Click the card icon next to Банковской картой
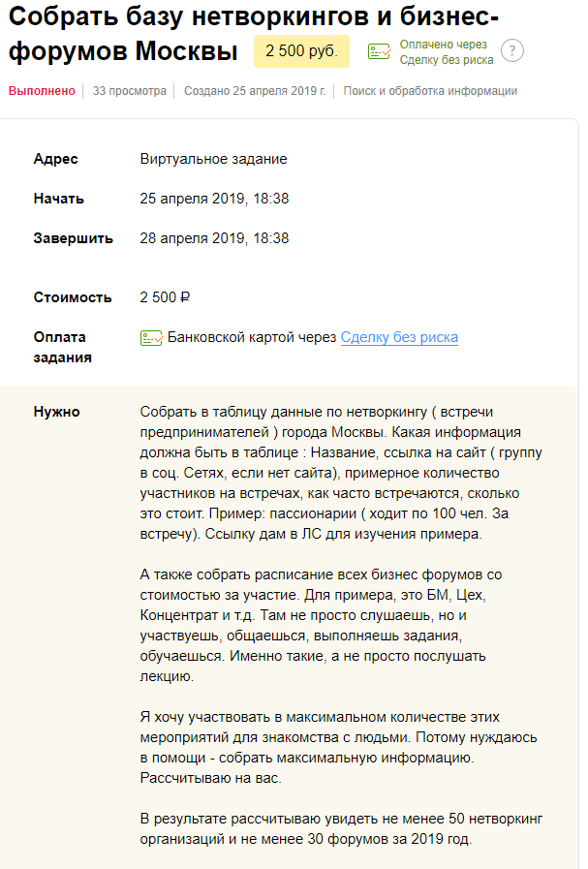This screenshot has width=588, height=869. click(x=151, y=338)
